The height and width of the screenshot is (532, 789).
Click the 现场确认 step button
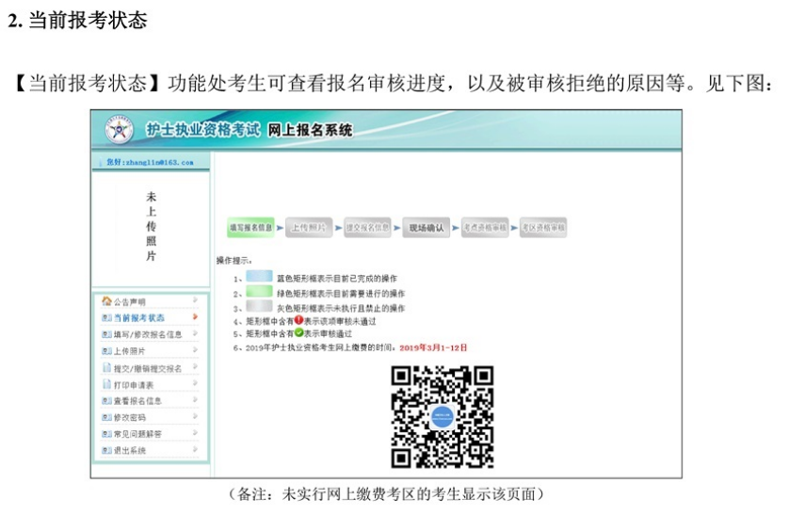(427, 228)
